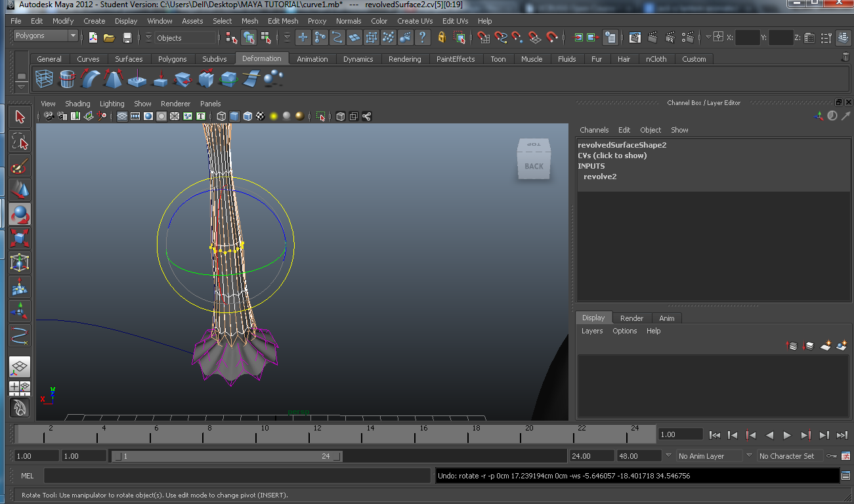Open the Panels dropdown menu in the viewport

pos(211,104)
